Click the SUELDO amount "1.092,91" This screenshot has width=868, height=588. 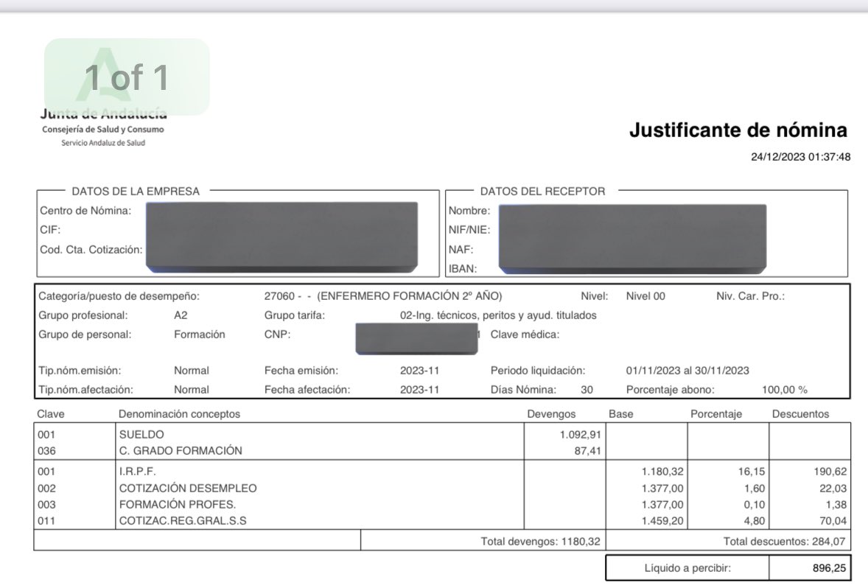click(x=580, y=435)
